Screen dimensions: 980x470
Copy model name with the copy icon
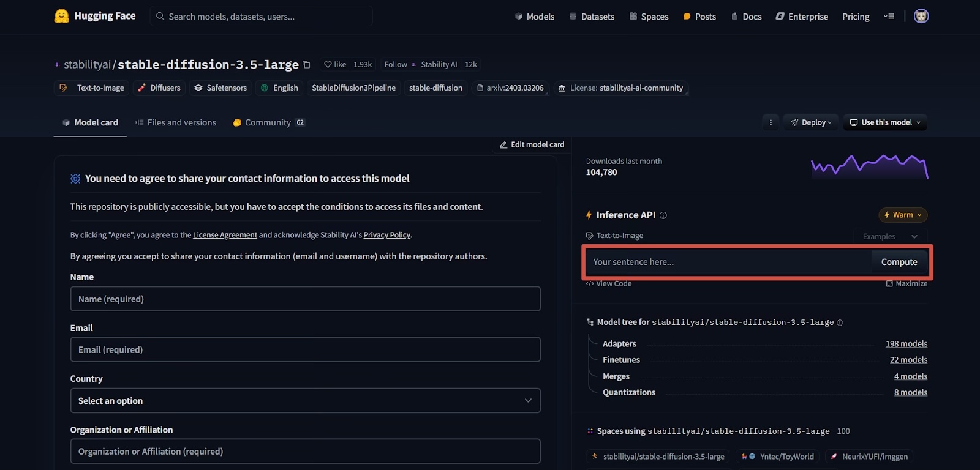coord(306,64)
